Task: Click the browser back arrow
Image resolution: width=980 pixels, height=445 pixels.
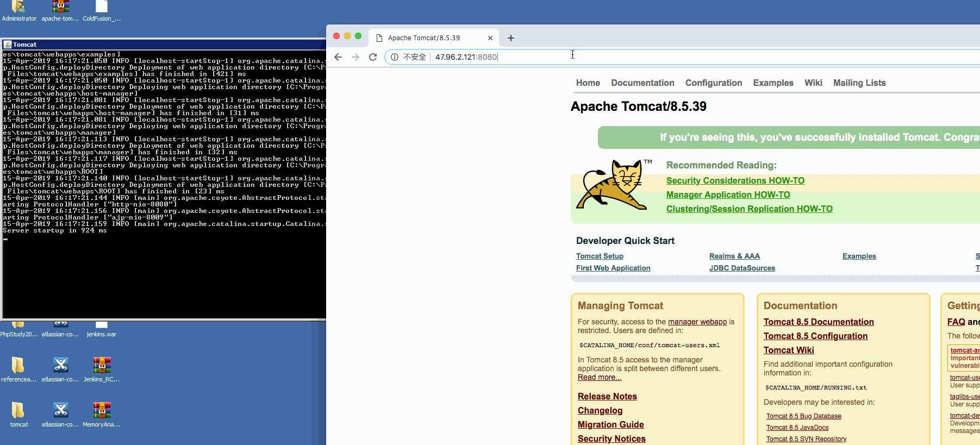Action: (x=338, y=57)
